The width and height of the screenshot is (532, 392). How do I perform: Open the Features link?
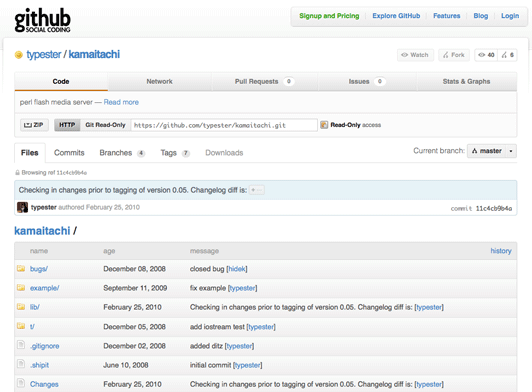(x=447, y=16)
